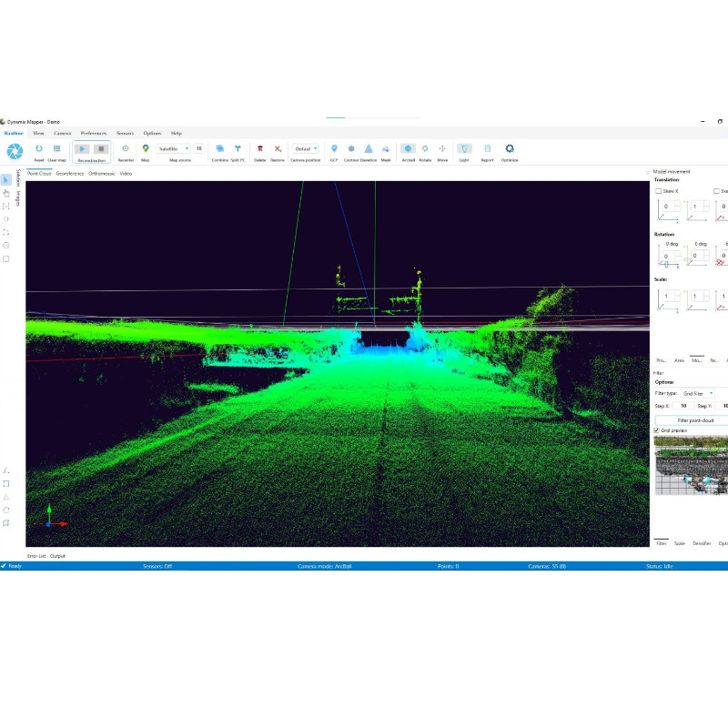Open the Output tab

point(57,556)
